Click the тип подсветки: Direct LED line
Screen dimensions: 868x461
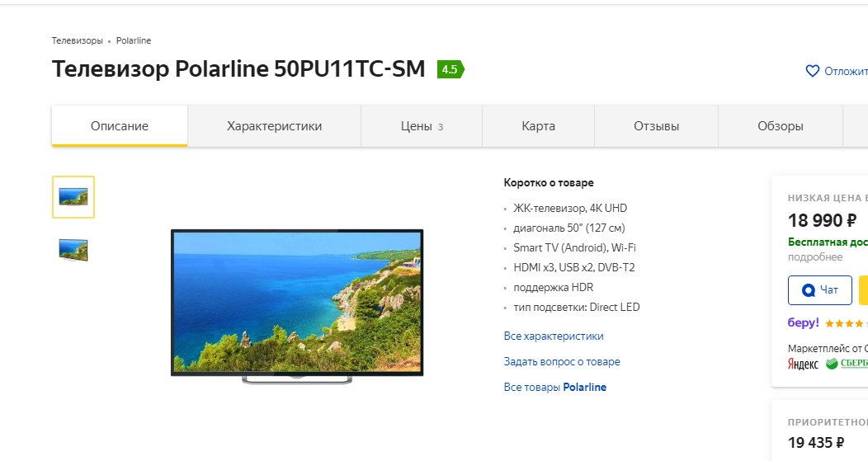point(576,307)
